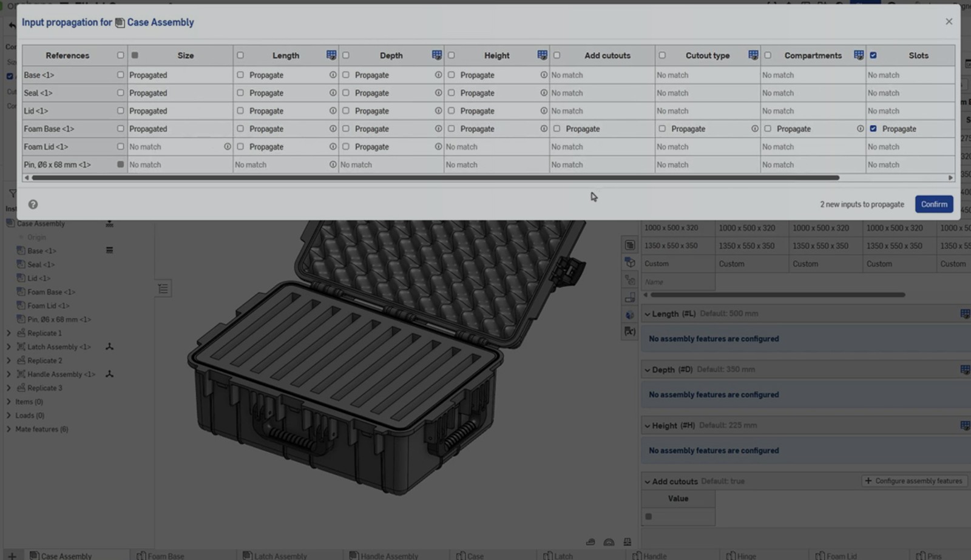
Task: Click the table icon in Compartments header
Action: pyautogui.click(x=859, y=55)
